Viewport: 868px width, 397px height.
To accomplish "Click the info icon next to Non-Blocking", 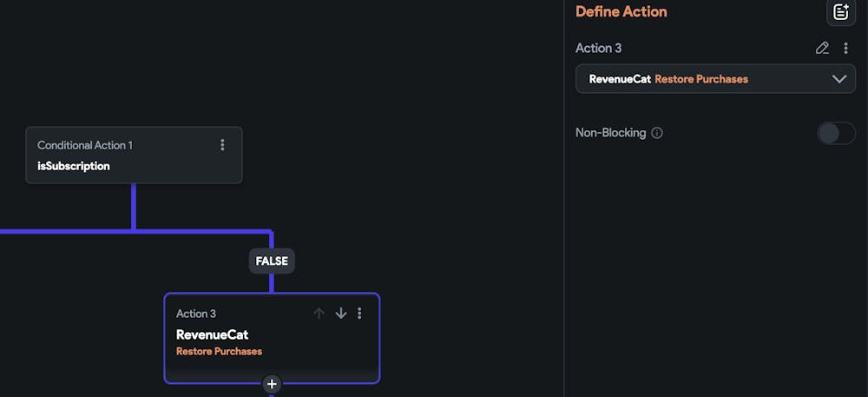I will coord(657,133).
